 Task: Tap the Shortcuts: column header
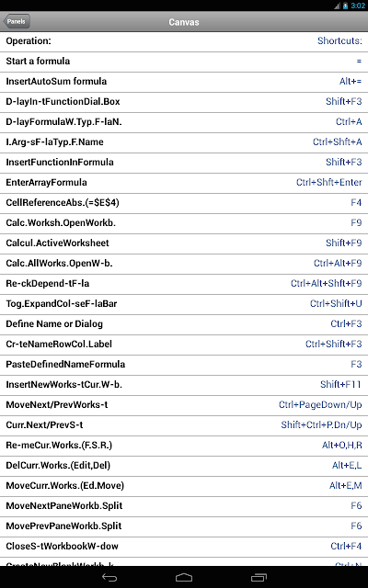tap(339, 40)
